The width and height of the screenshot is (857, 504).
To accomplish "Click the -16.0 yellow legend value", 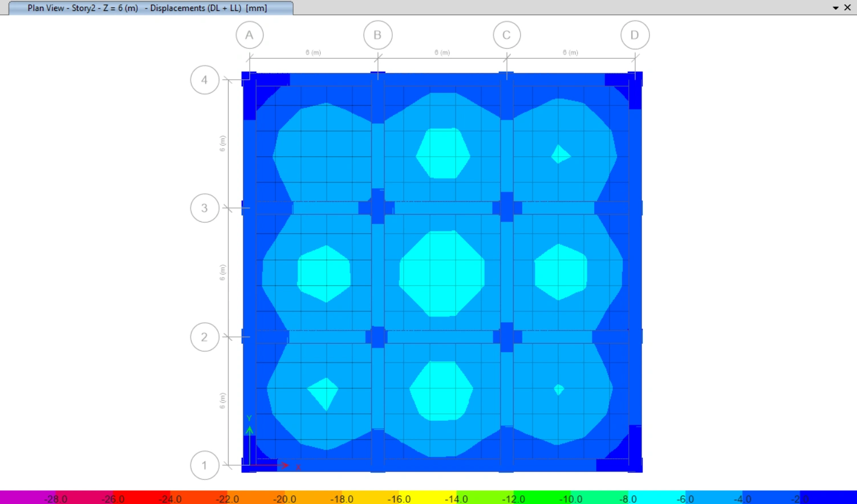I will pos(399,499).
